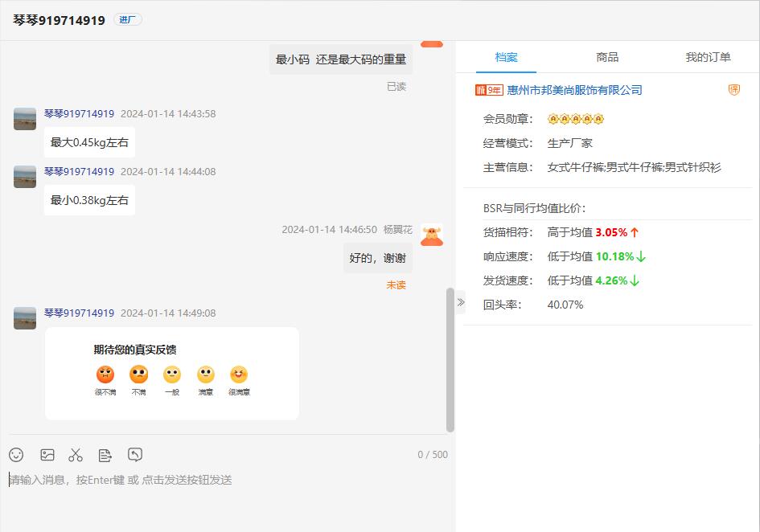Select the scissors screenshot tool
760x532 pixels.
[x=76, y=455]
